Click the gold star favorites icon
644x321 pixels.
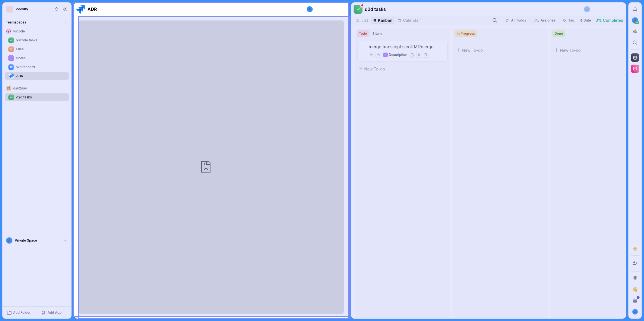[635, 249]
